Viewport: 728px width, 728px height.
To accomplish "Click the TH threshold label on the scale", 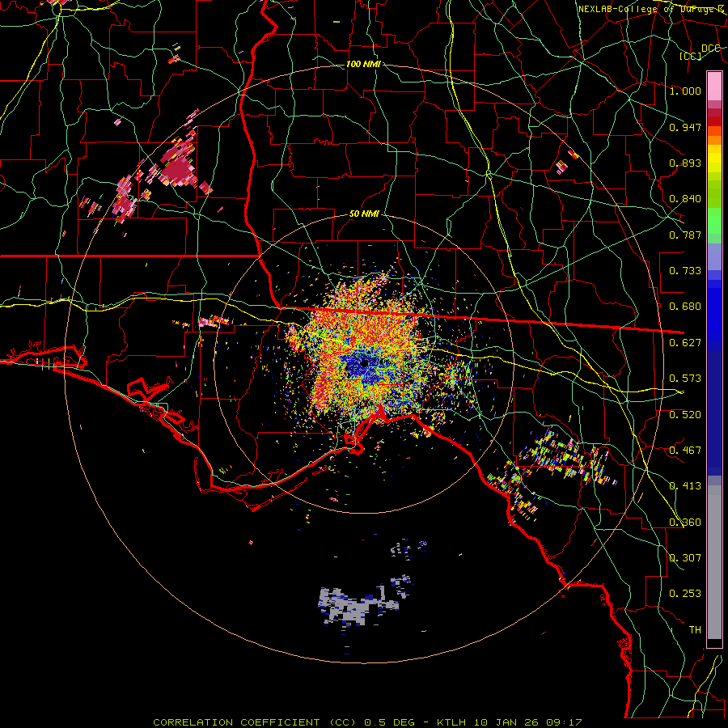I will click(695, 630).
